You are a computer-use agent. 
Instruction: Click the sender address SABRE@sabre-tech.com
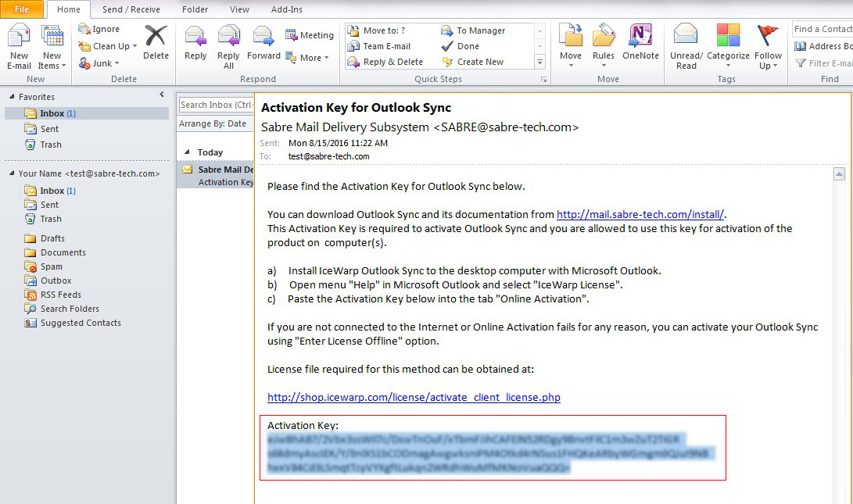(x=506, y=127)
